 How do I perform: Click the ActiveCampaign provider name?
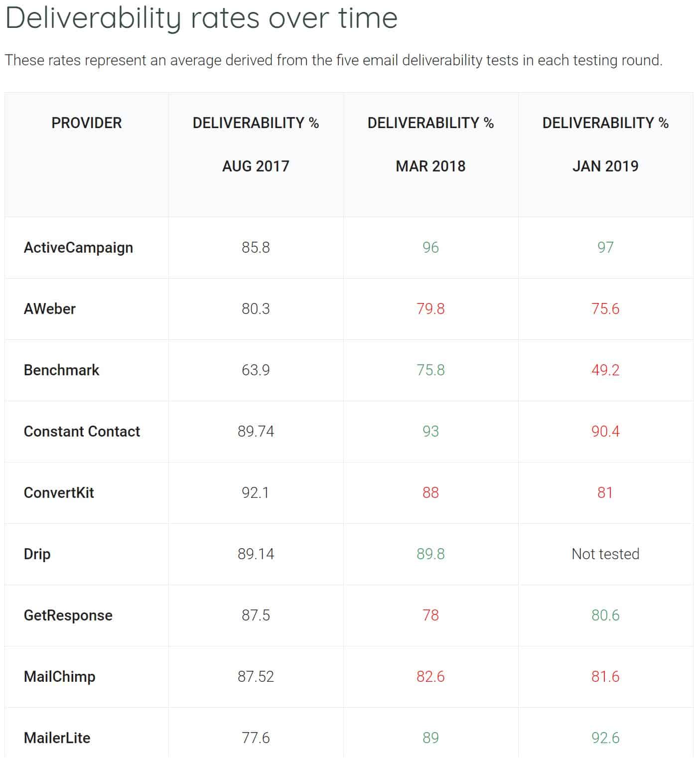click(x=78, y=248)
